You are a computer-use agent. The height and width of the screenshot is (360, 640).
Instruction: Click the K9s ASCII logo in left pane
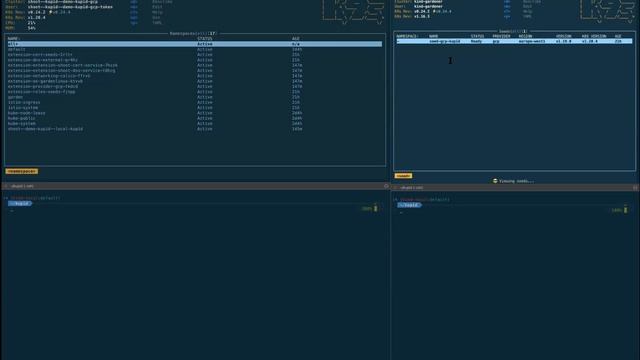coord(353,11)
